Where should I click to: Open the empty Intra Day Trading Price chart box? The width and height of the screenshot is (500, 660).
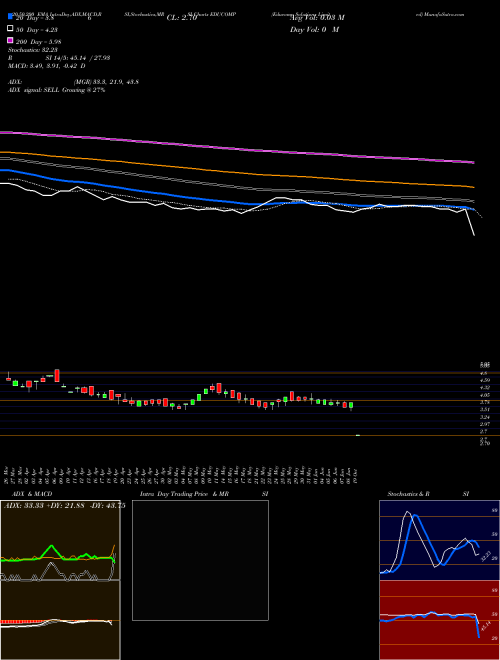200,560
